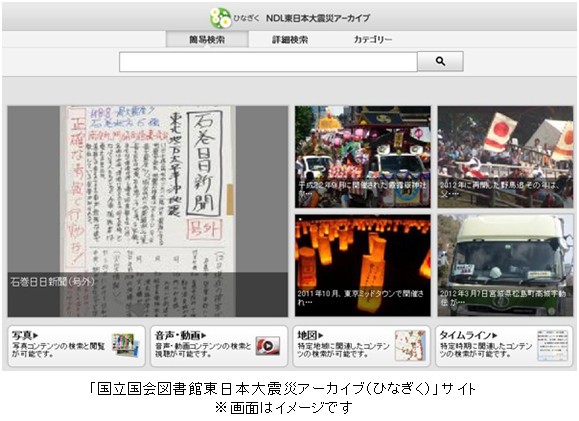The image size is (579, 421).
Task: Click the timeline sheet icon in タイムライン card
Action: tap(553, 346)
